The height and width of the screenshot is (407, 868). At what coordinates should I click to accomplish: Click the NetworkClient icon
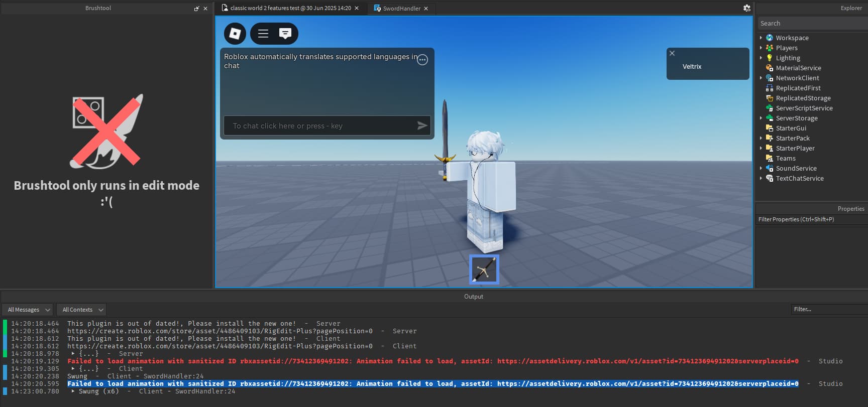770,78
